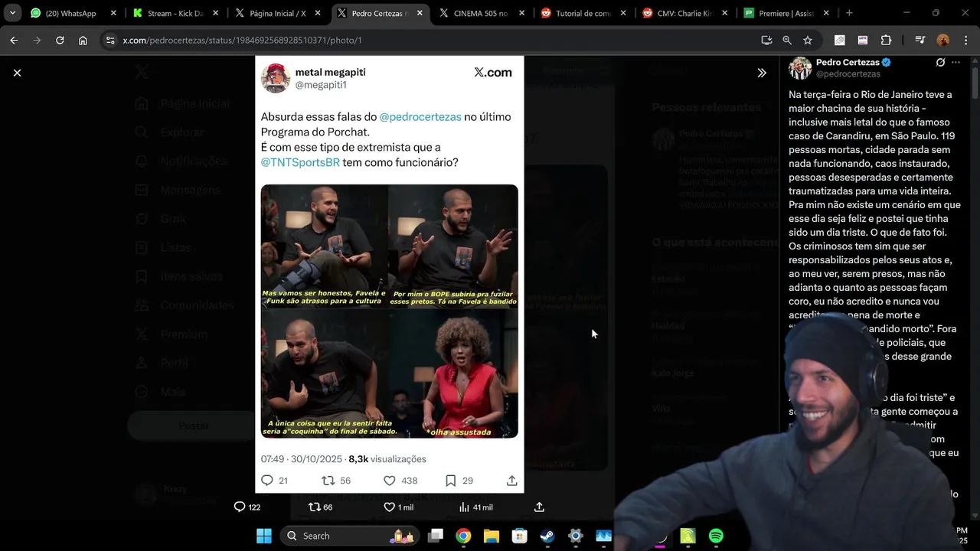Click the taskbar Search box
Screen dimensions: 980x551
tap(350, 536)
